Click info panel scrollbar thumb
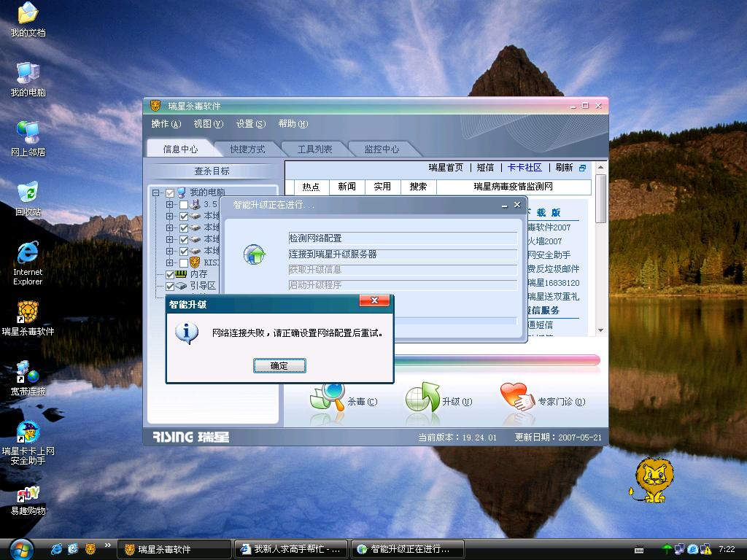Image resolution: width=747 pixels, height=560 pixels. [601, 198]
